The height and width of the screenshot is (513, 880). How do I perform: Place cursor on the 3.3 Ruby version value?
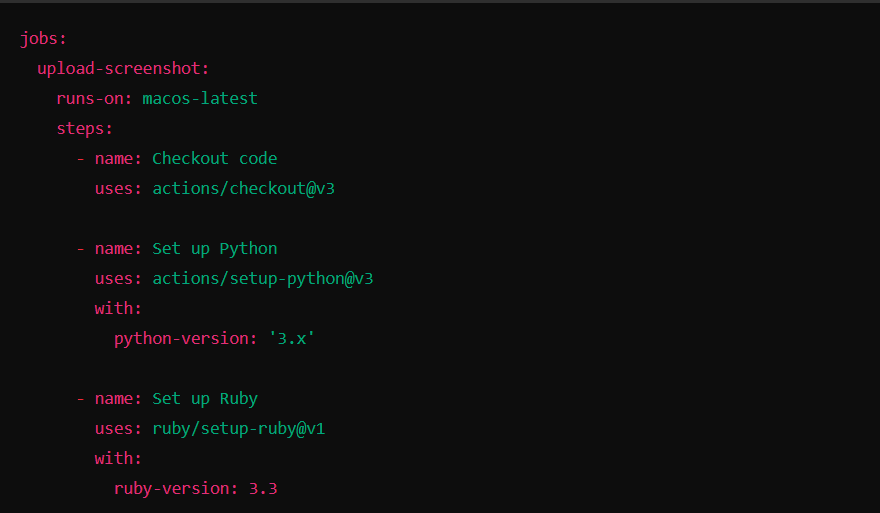point(263,488)
